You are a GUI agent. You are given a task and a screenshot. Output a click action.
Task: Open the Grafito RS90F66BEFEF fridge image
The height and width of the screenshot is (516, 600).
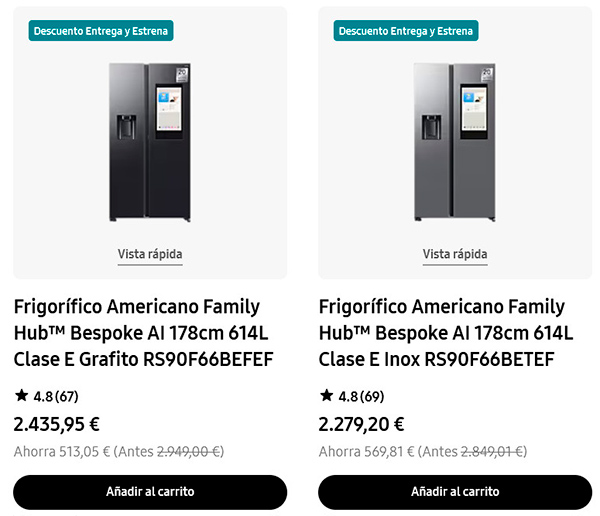point(150,142)
